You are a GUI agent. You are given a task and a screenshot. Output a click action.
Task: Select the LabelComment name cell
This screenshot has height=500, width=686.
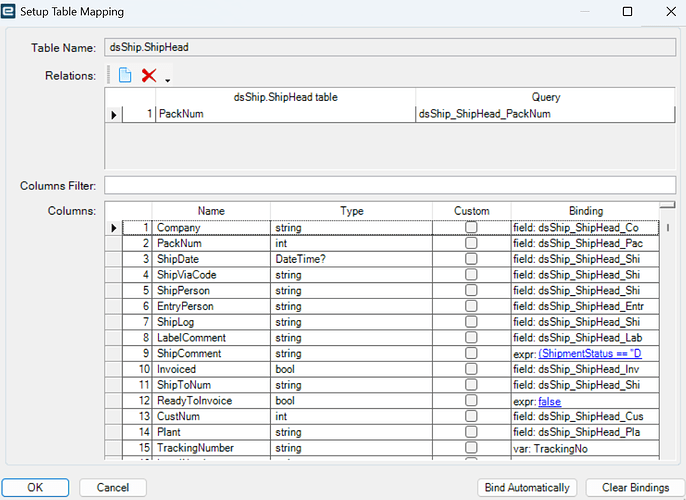(211, 338)
